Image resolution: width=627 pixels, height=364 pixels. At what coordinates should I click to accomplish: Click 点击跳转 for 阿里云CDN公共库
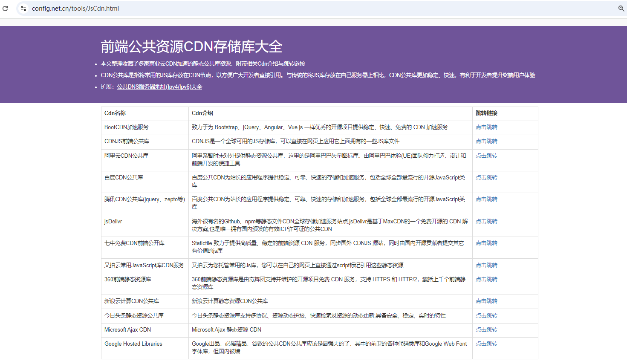486,156
